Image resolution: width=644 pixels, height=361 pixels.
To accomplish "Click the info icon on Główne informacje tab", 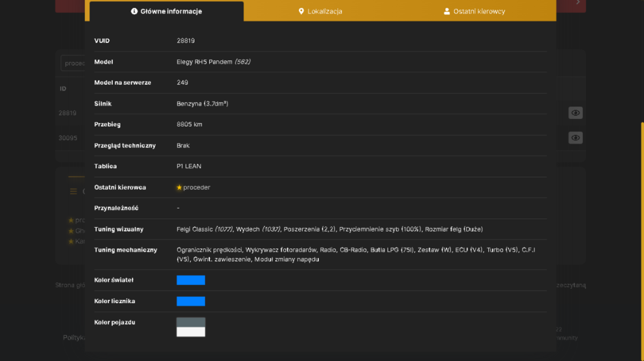I will coord(134,11).
